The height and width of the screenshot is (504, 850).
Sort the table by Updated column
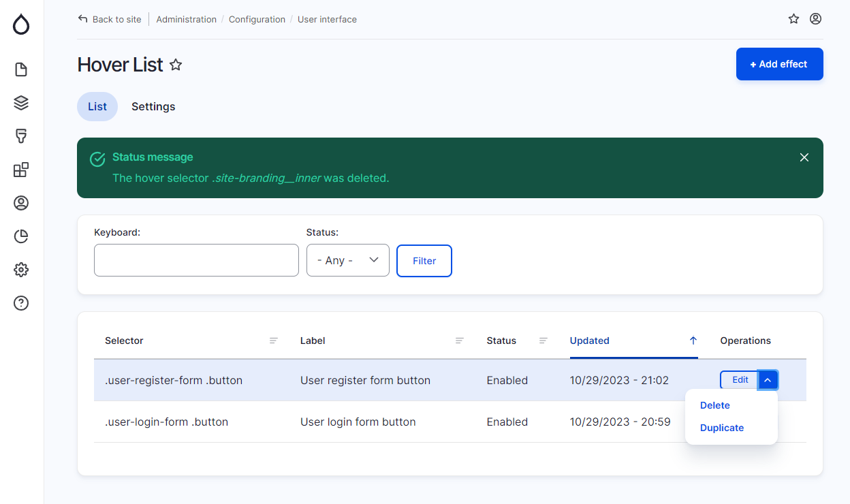(590, 341)
